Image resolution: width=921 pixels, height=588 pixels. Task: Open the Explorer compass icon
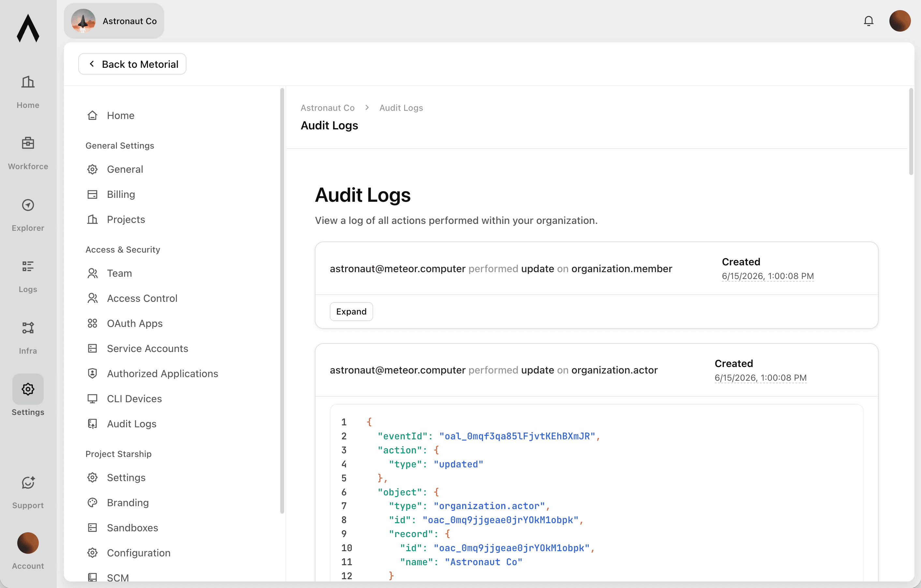click(x=28, y=205)
